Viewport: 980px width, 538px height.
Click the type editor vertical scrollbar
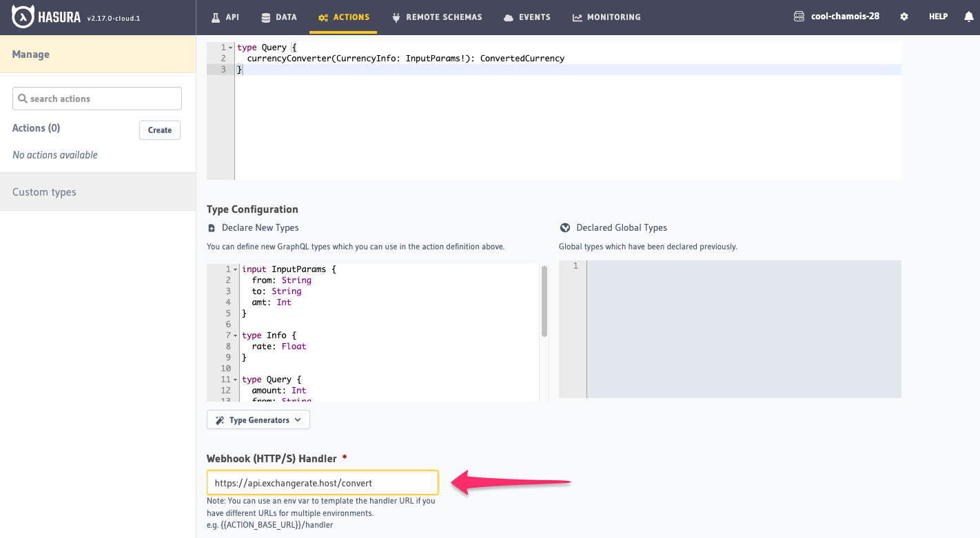544,302
